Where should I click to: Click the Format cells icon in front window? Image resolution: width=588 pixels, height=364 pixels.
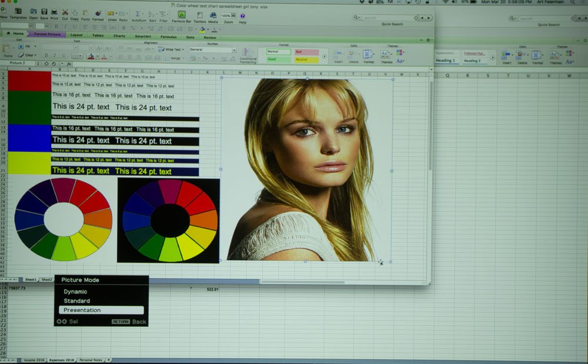[x=368, y=55]
